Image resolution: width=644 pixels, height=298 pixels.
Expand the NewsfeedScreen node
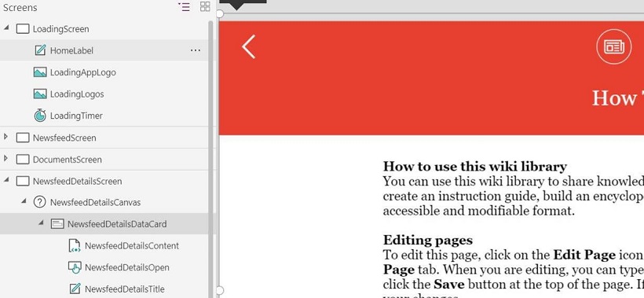(5, 137)
